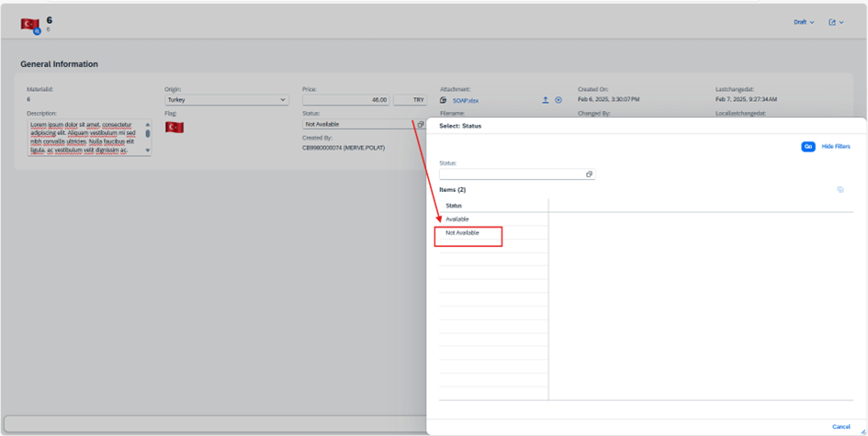Image resolution: width=868 pixels, height=436 pixels.
Task: Select the Available row in status list
Action: click(x=457, y=219)
